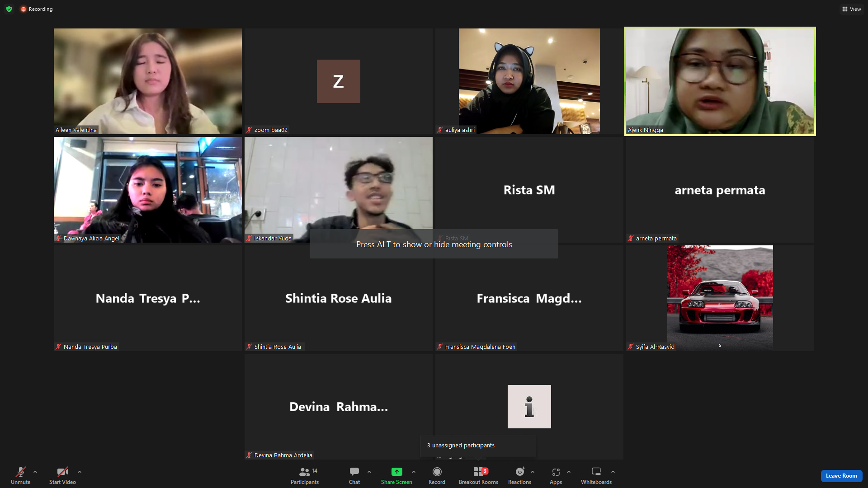Select Dawnaya Alicia Angel's video tile
Screen dimensions: 868x488
148,190
